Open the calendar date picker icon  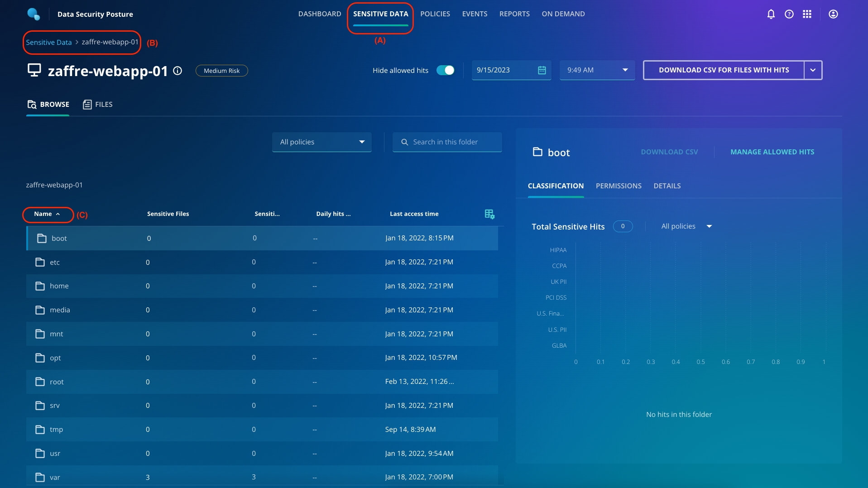542,70
